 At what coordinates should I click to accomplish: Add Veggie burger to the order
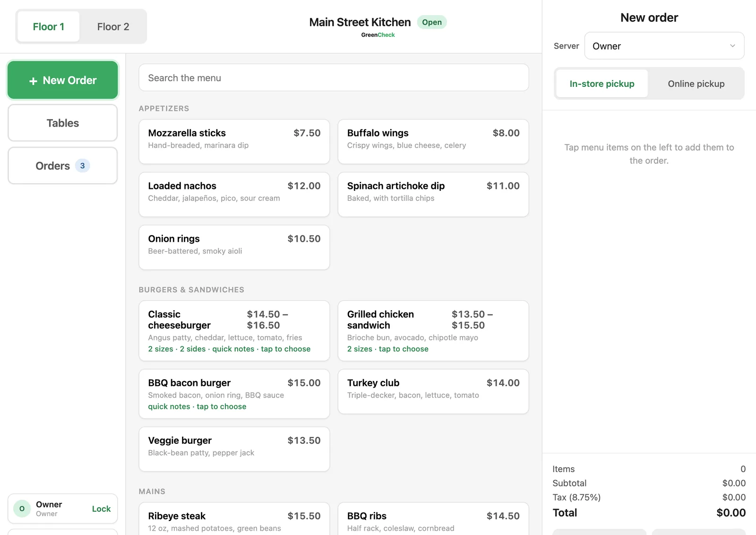(234, 449)
